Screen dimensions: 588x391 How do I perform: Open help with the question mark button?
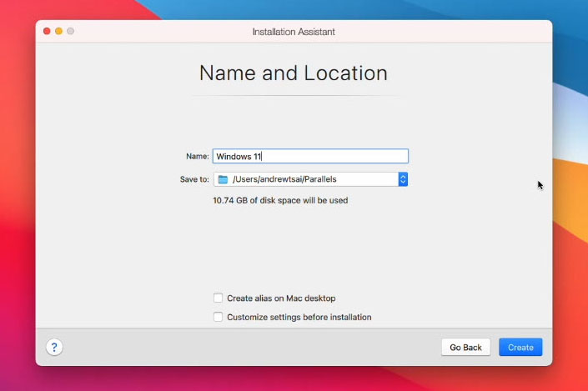pos(54,347)
